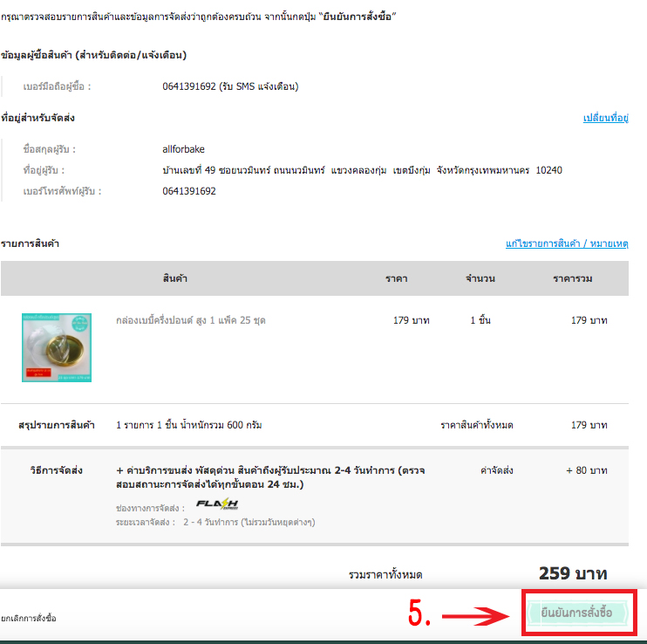Image resolution: width=647 pixels, height=644 pixels.
Task: Click the red number 5 step annotation
Action: coord(419,613)
